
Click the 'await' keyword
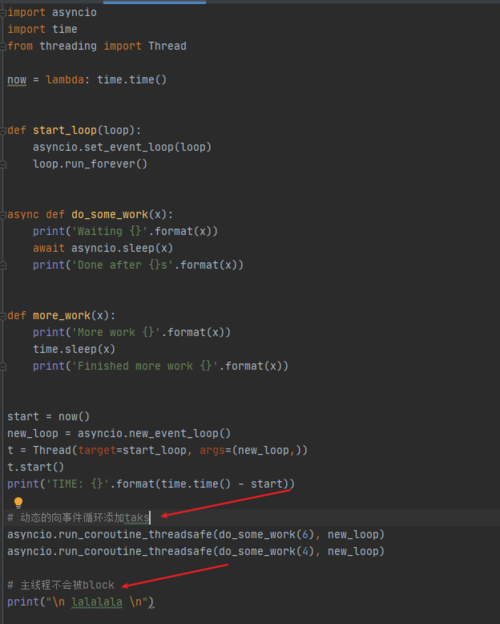(49, 248)
